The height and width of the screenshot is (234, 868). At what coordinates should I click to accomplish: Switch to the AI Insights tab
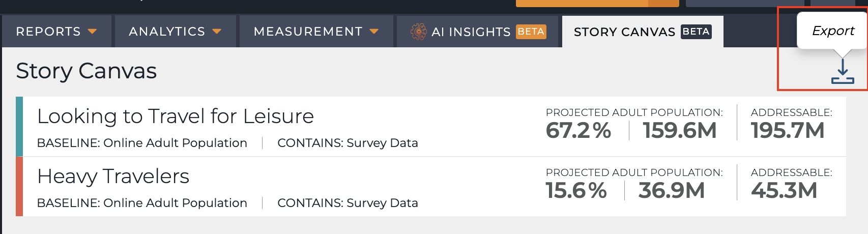click(x=478, y=32)
